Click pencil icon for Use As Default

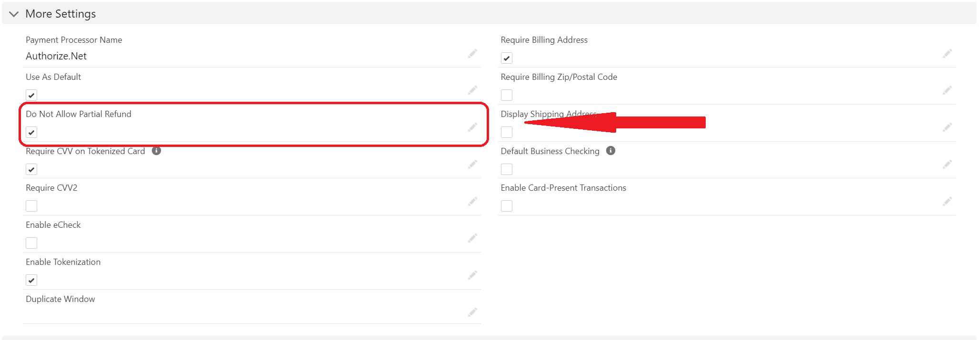[472, 90]
